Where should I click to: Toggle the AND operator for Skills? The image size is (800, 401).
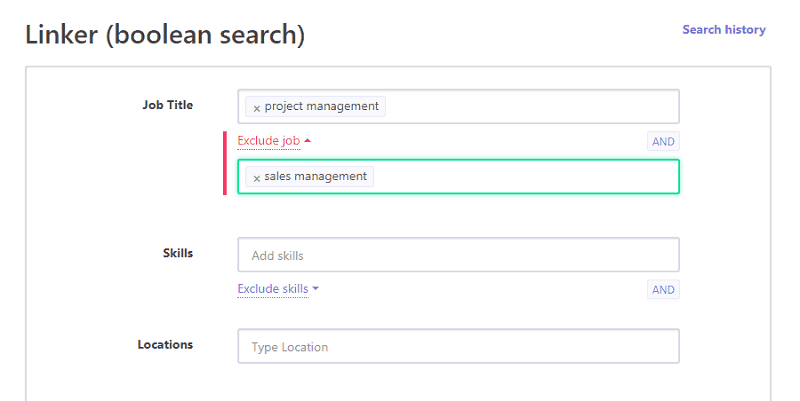tap(663, 290)
